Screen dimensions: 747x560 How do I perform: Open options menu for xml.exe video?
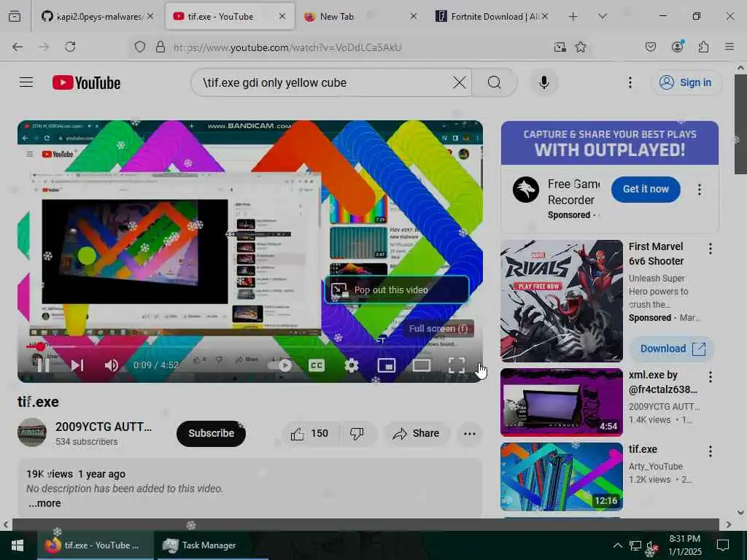pos(711,377)
